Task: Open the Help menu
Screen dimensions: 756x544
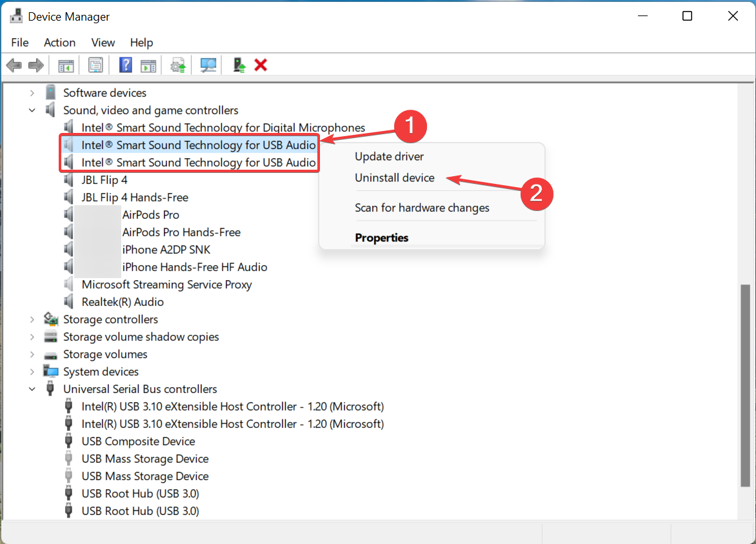Action: 141,43
